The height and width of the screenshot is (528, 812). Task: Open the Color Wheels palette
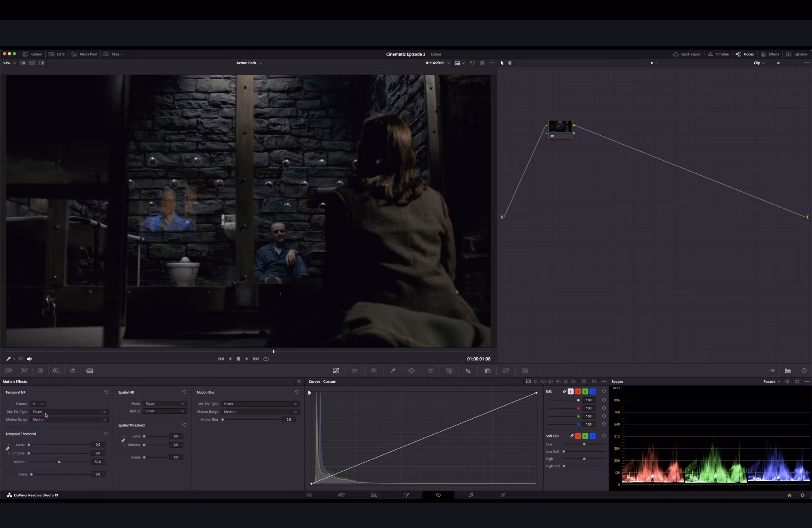40,371
